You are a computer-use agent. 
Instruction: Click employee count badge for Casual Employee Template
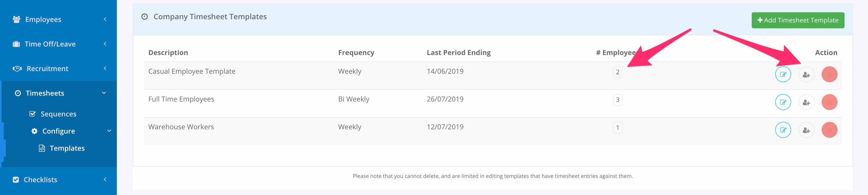pyautogui.click(x=617, y=72)
